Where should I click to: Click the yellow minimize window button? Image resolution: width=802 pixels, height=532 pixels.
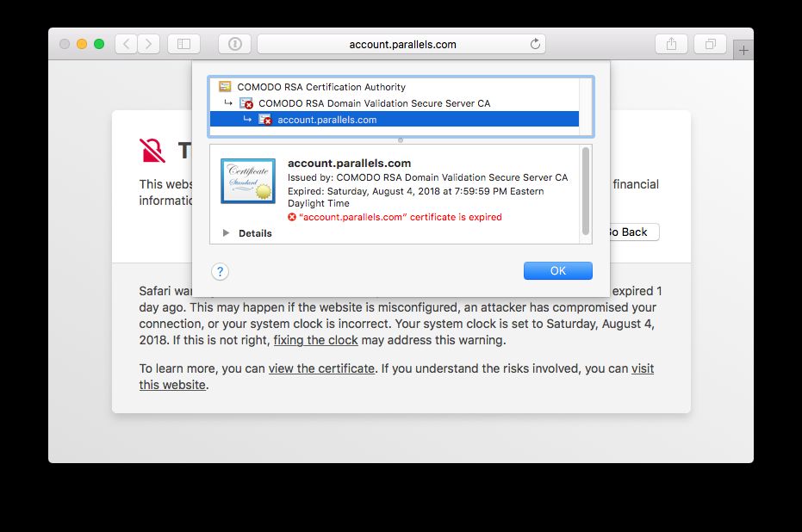click(x=82, y=44)
